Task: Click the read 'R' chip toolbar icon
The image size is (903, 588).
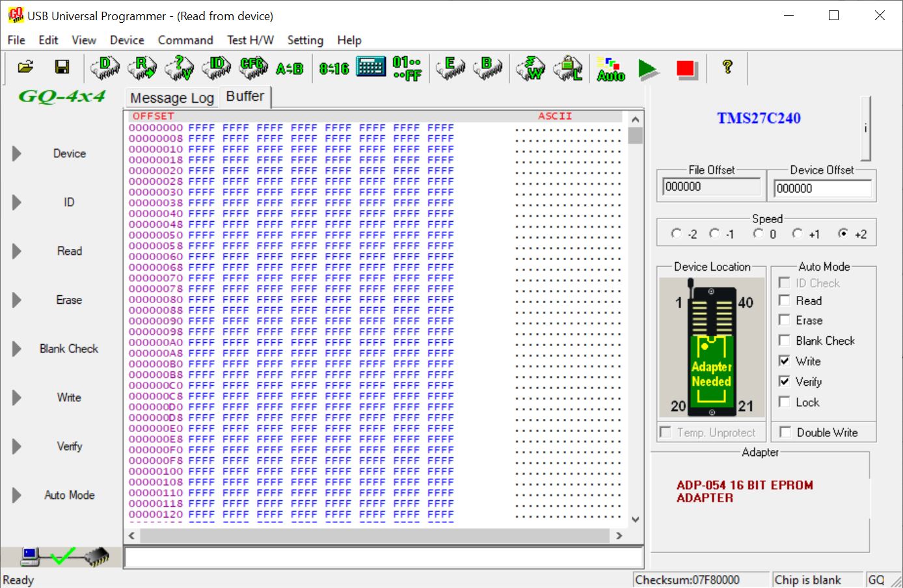Action: tap(142, 68)
